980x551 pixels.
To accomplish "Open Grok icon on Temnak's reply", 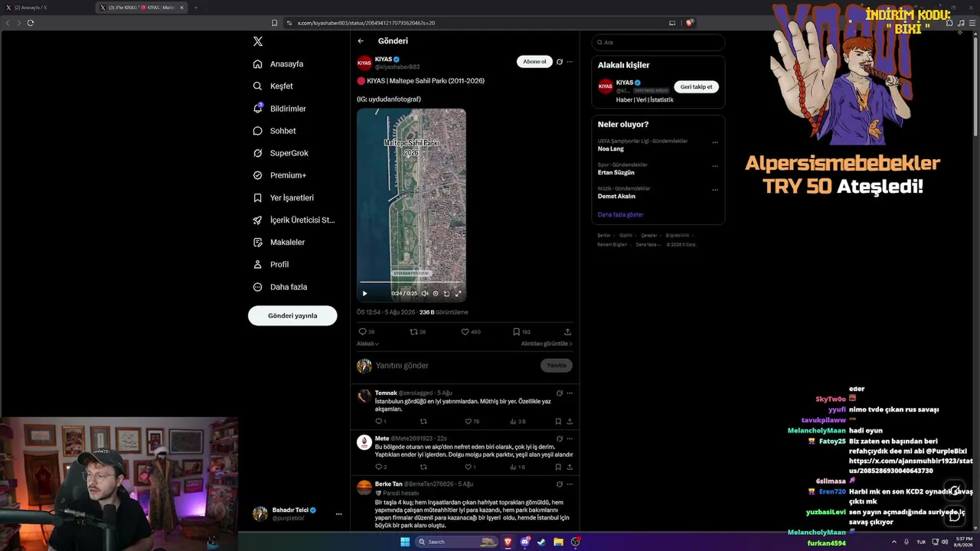I will [x=560, y=393].
